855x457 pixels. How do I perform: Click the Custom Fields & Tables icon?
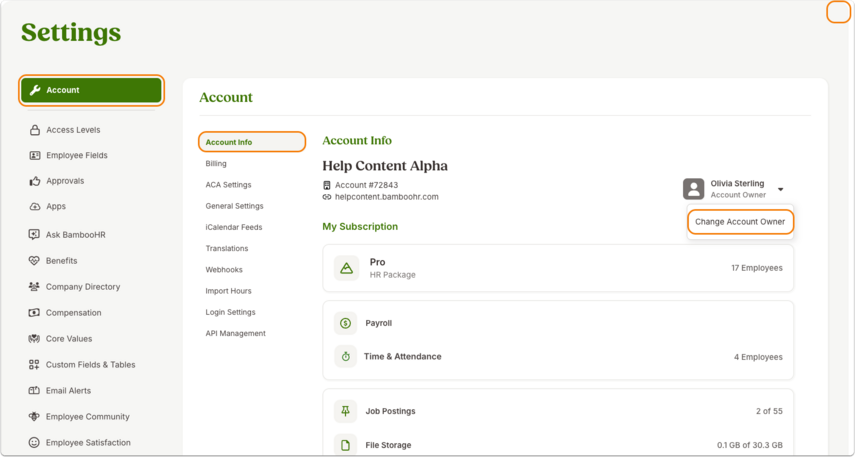[34, 364]
